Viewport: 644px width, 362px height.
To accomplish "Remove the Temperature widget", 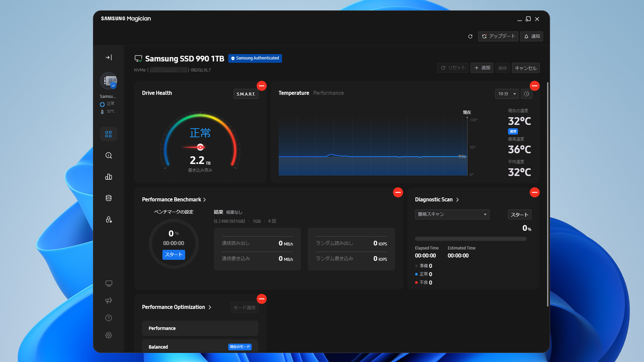I will coord(535,86).
